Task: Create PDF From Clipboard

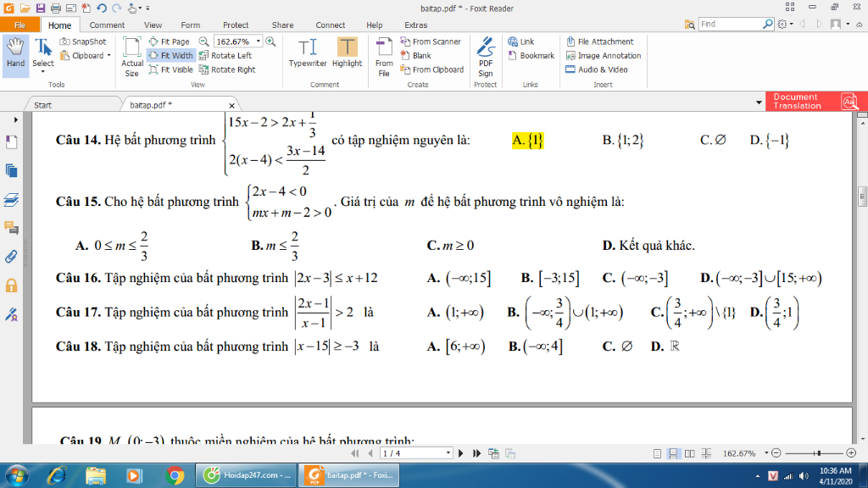Action: 431,69
